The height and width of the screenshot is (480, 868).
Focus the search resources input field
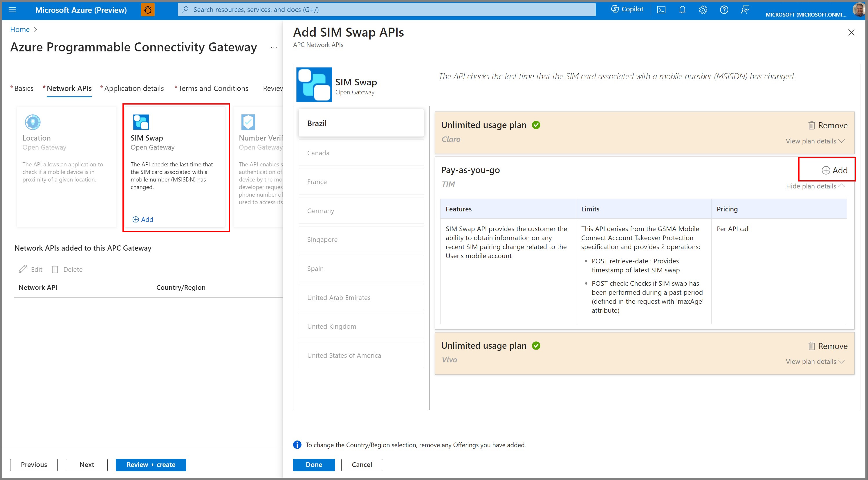point(387,10)
